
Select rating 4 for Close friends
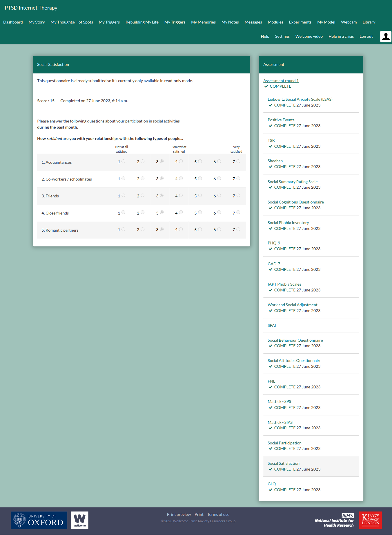181,212
